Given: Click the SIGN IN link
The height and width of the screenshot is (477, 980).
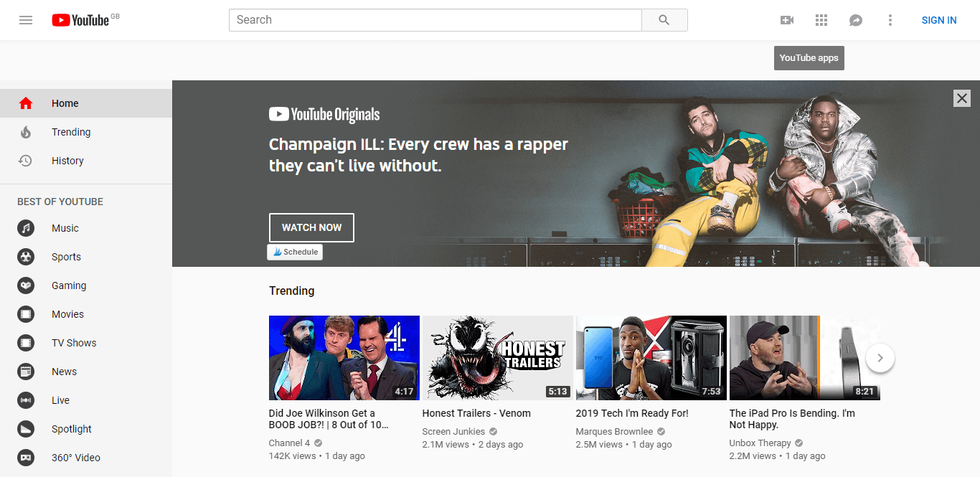Looking at the screenshot, I should [939, 20].
